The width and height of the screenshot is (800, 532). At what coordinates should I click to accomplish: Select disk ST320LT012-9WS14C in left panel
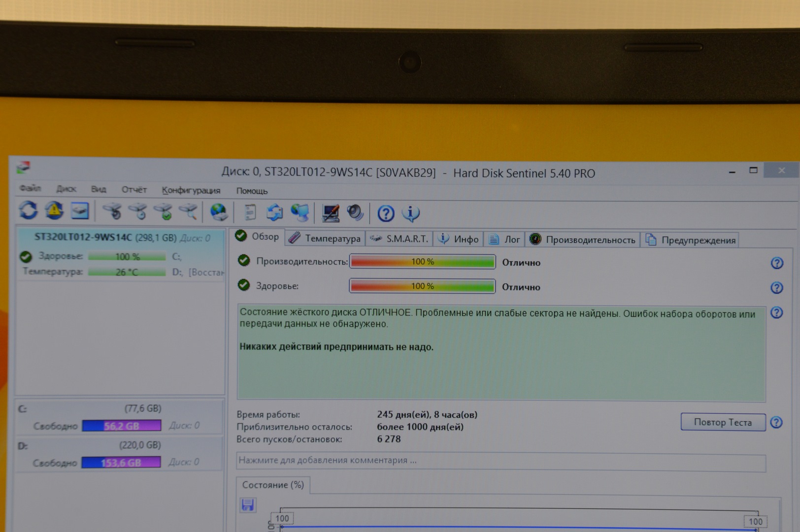click(x=121, y=254)
